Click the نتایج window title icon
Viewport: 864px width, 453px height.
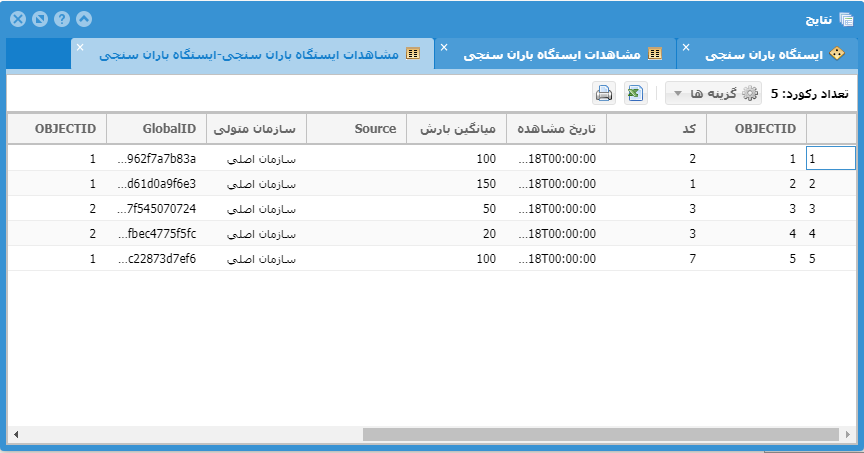click(846, 20)
